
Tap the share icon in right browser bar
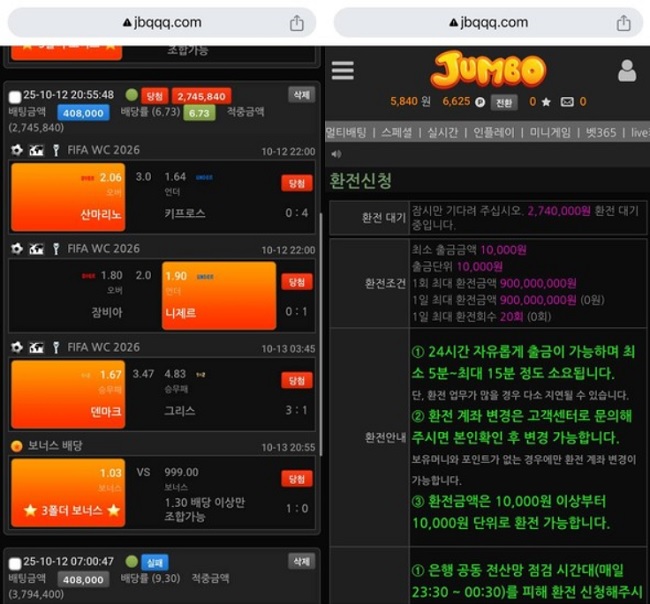pos(623,23)
